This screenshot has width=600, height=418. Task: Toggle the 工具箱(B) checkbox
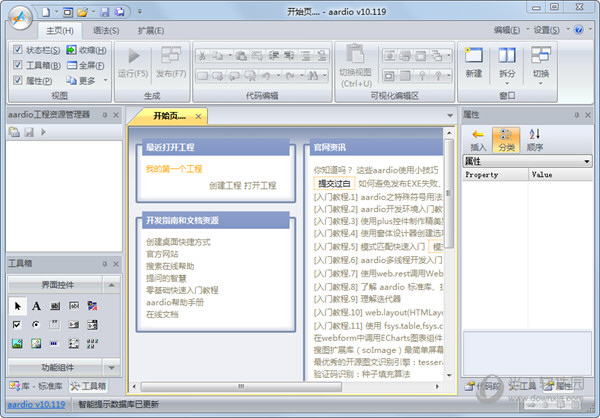[x=18, y=65]
